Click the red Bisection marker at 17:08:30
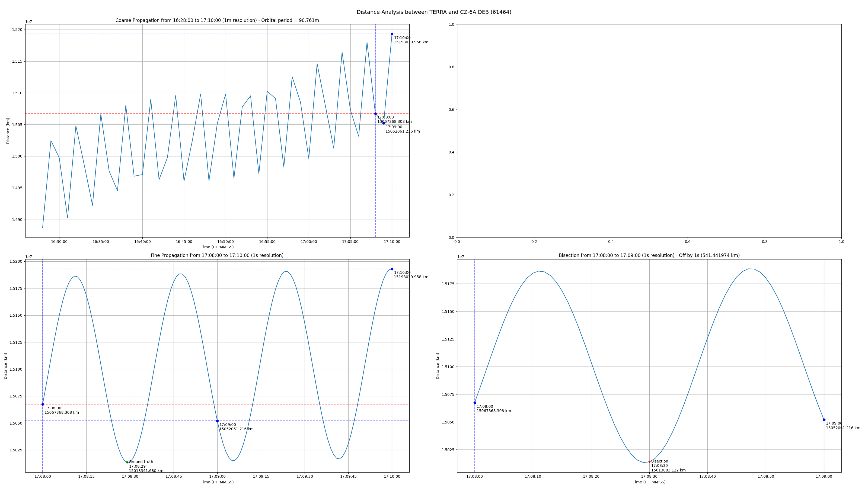 click(x=649, y=462)
